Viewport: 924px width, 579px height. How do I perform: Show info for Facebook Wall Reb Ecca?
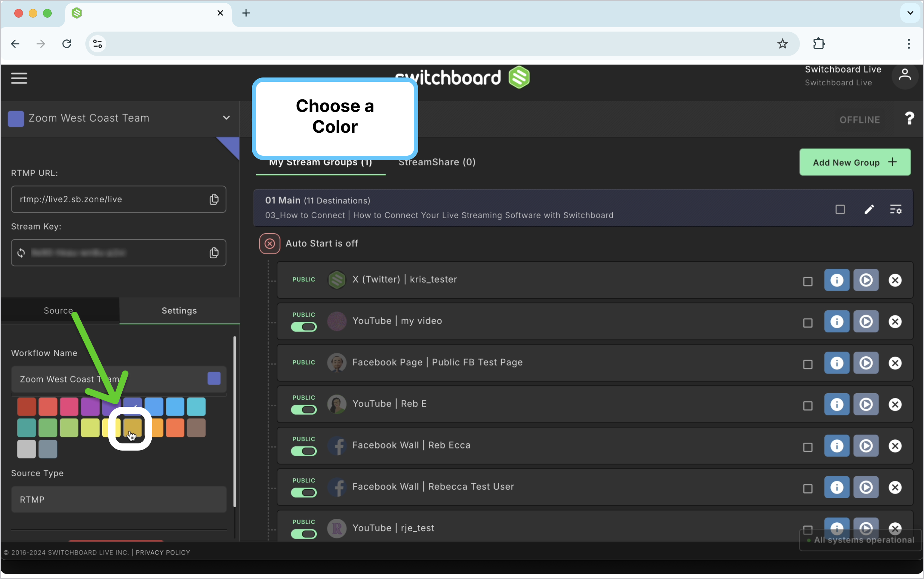coord(836,446)
